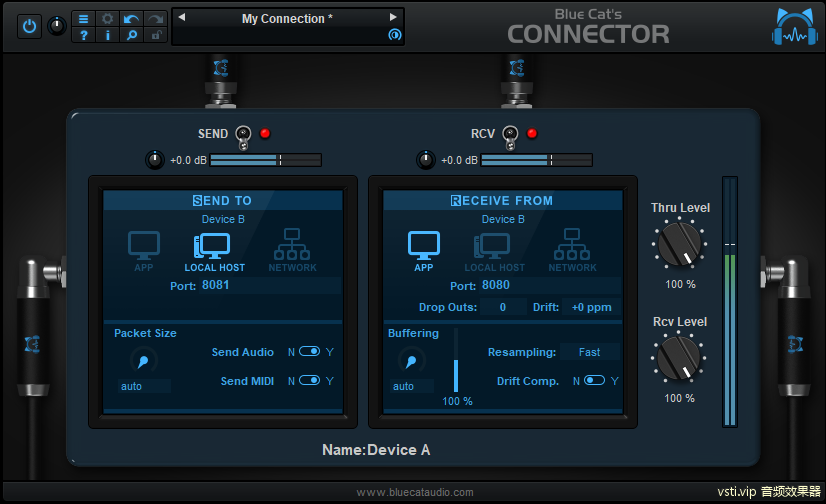Select previous preset with left arrow

click(x=182, y=17)
